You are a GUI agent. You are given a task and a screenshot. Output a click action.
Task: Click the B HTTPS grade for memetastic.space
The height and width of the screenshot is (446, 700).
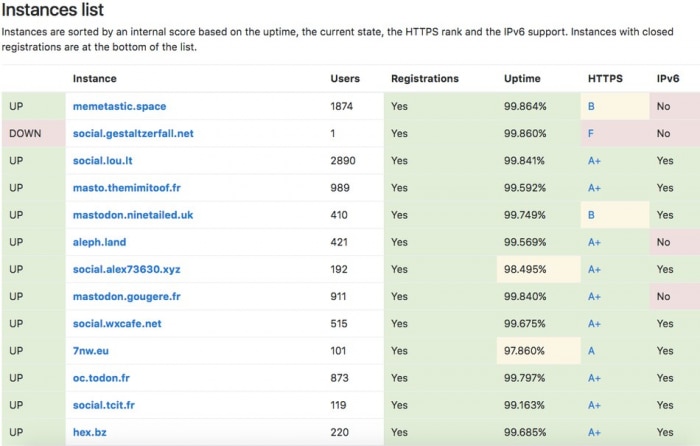point(591,106)
